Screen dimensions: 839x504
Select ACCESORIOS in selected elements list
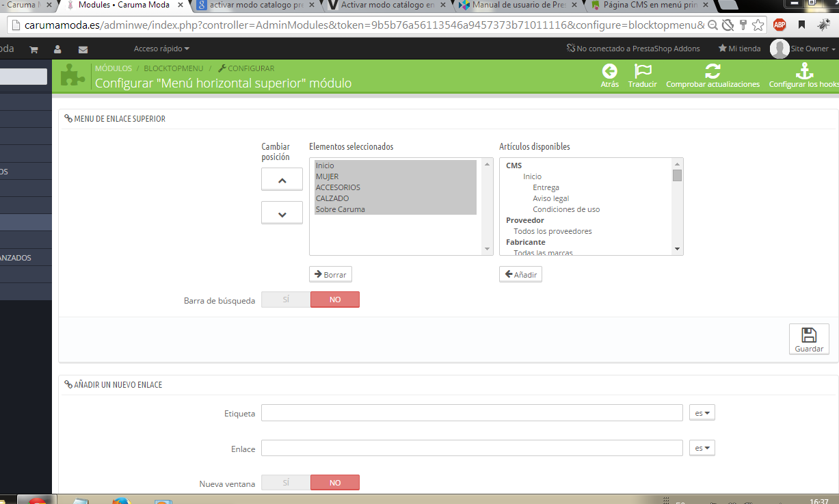395,187
